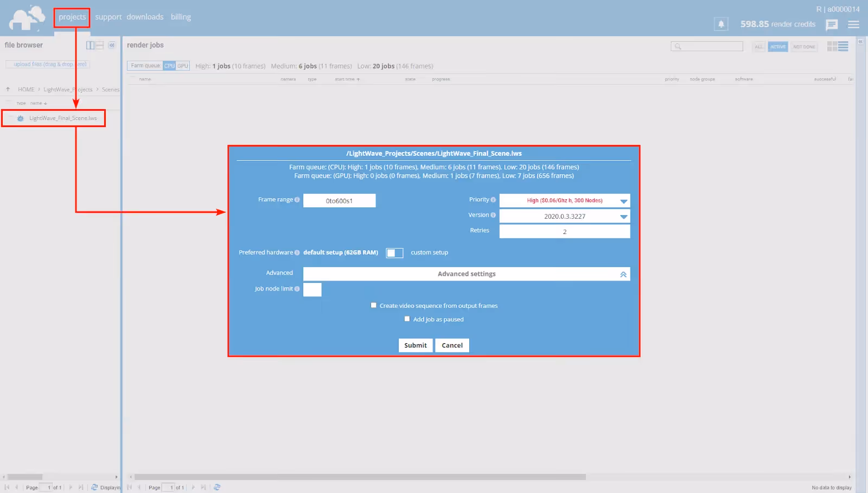Click HOME in the breadcrumb
Viewport: 868px width, 493px height.
26,90
